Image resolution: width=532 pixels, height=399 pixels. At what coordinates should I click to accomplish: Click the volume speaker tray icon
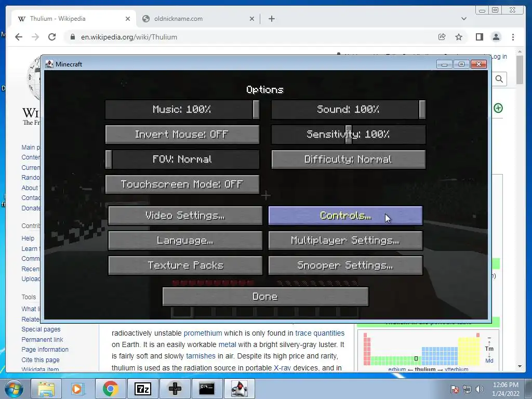click(x=480, y=389)
